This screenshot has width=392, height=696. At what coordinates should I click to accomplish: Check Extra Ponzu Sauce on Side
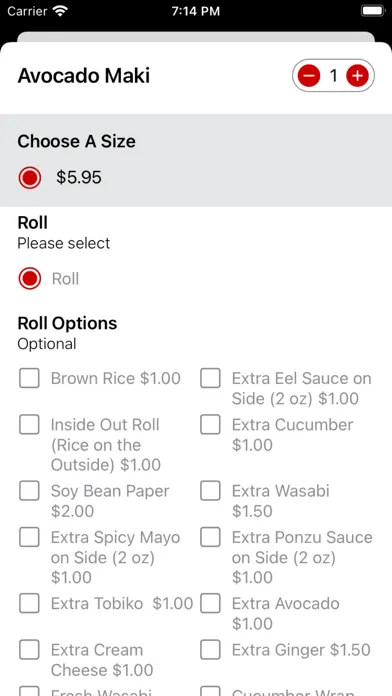click(x=210, y=538)
